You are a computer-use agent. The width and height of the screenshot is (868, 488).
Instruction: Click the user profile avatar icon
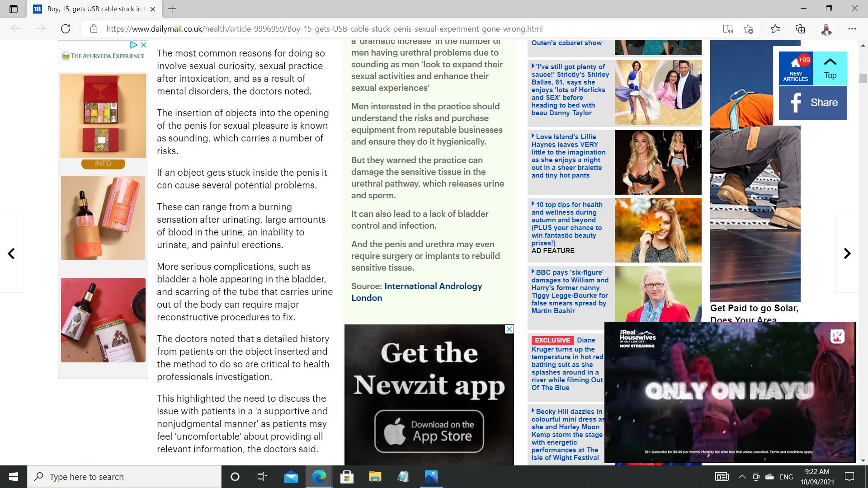pyautogui.click(x=826, y=29)
